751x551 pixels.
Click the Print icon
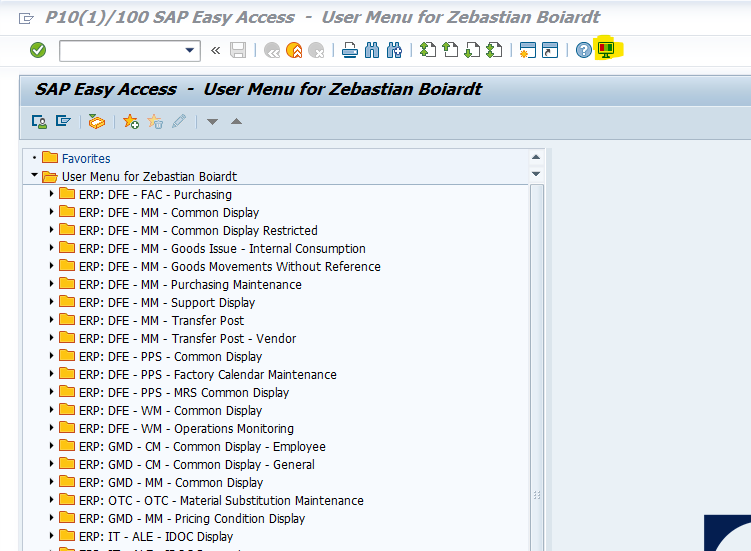click(x=350, y=50)
